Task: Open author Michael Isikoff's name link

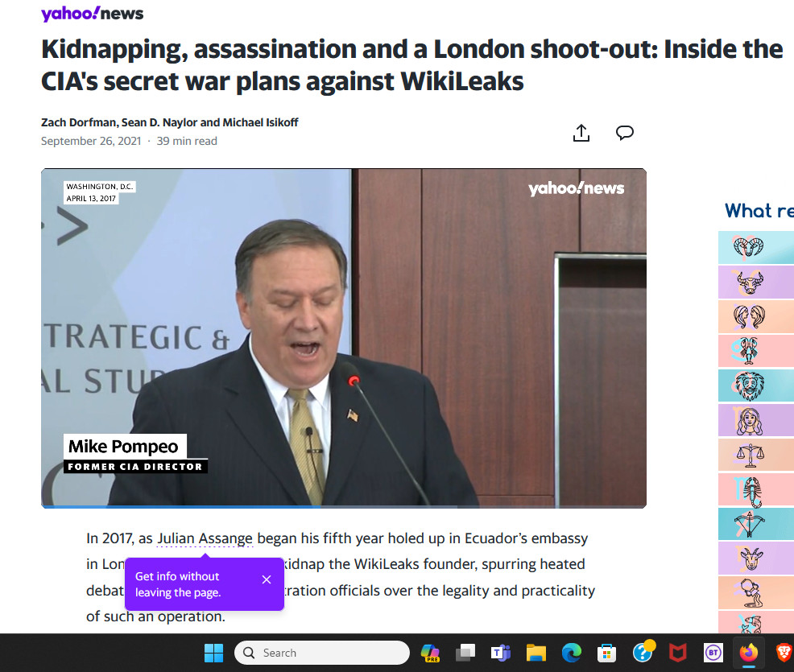Action: [x=260, y=122]
